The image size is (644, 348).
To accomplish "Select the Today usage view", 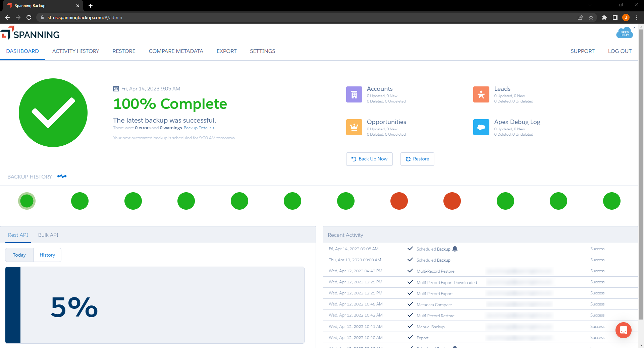I will pyautogui.click(x=19, y=255).
